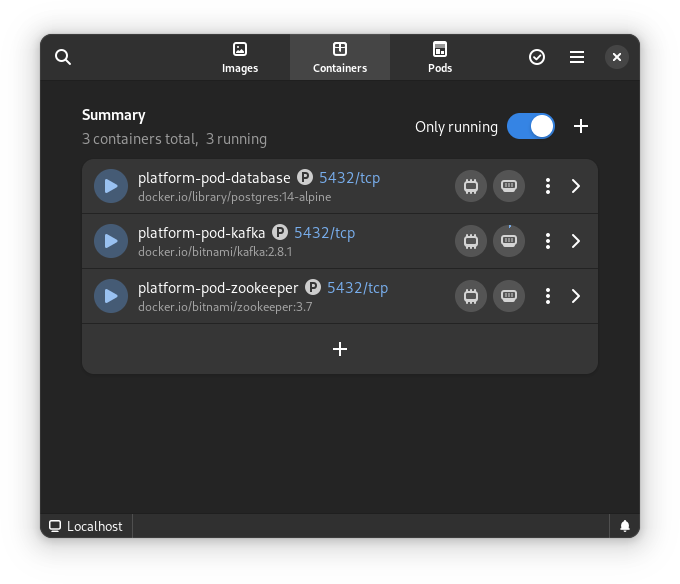Open three-dot menu for platform-pod-database
Viewport: 680px width, 584px height.
click(x=547, y=186)
